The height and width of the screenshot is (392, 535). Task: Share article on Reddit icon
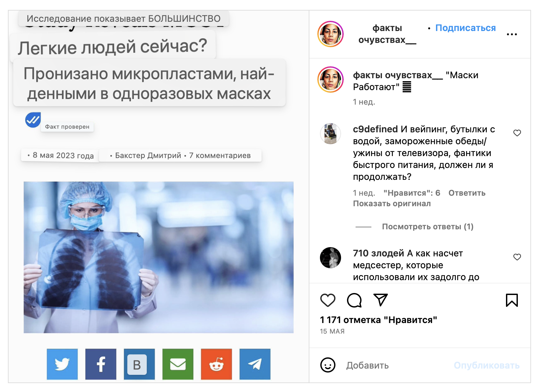pyautogui.click(x=216, y=364)
